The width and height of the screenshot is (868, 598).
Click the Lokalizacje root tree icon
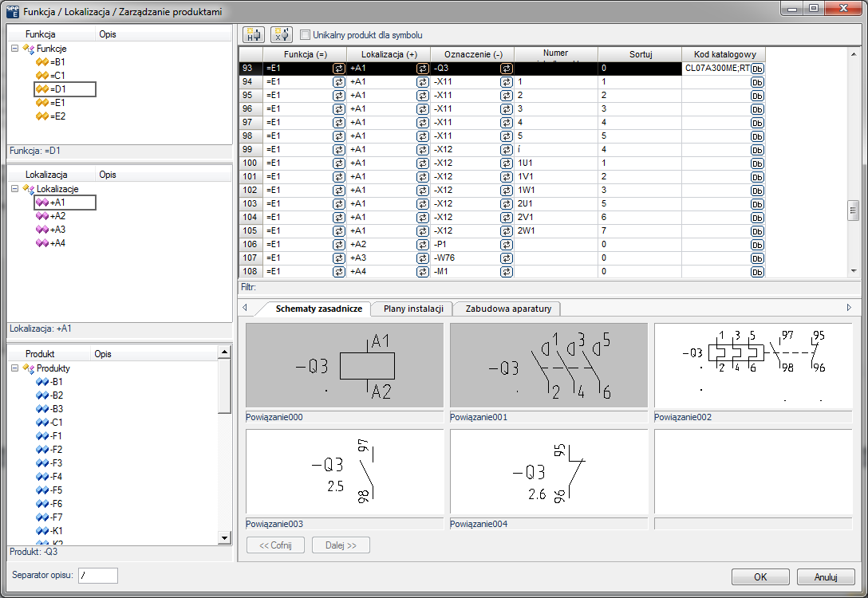[x=29, y=189]
